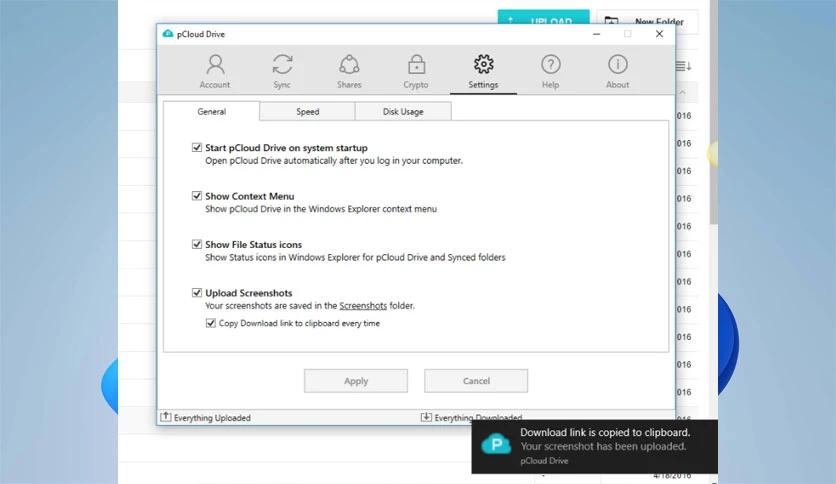Open the About info section
The height and width of the screenshot is (484, 836).
coord(617,71)
